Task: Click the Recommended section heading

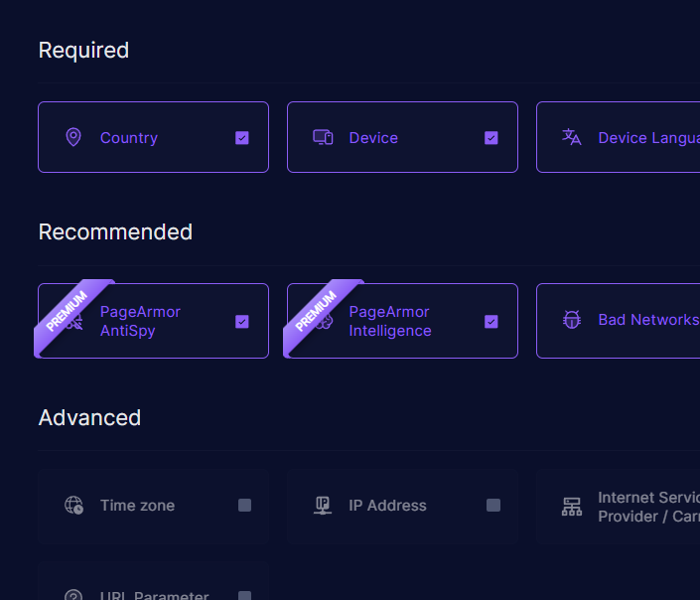Action: [115, 231]
